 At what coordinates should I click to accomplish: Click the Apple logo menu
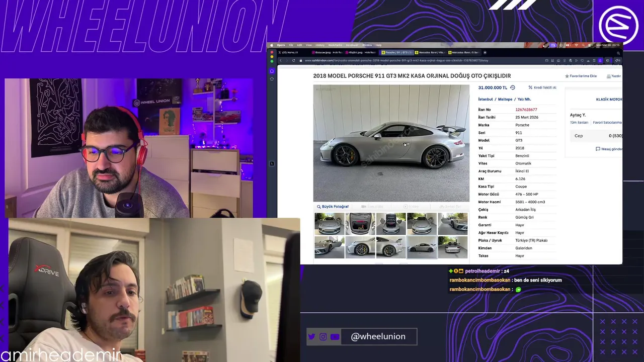coord(272,45)
